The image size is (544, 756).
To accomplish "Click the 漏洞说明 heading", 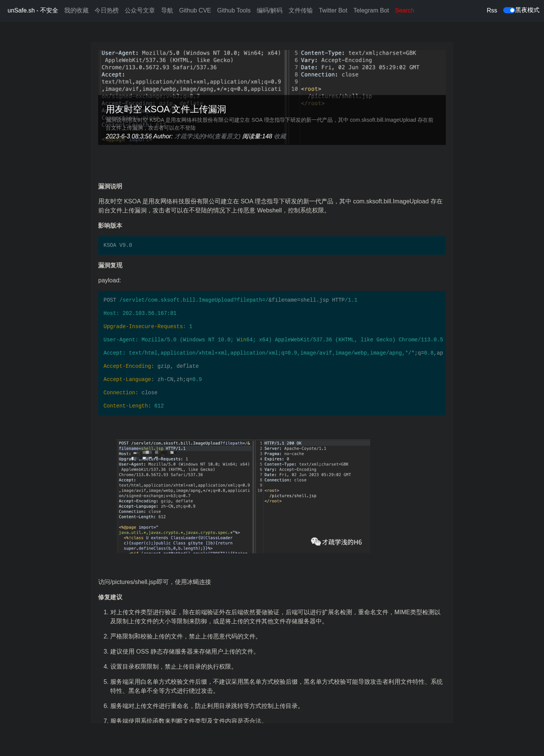I will [110, 186].
